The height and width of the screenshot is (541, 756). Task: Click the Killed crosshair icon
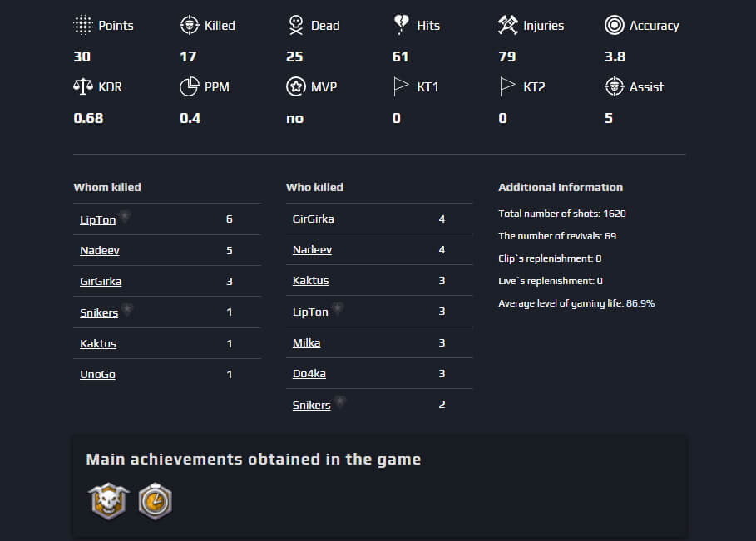pyautogui.click(x=190, y=25)
